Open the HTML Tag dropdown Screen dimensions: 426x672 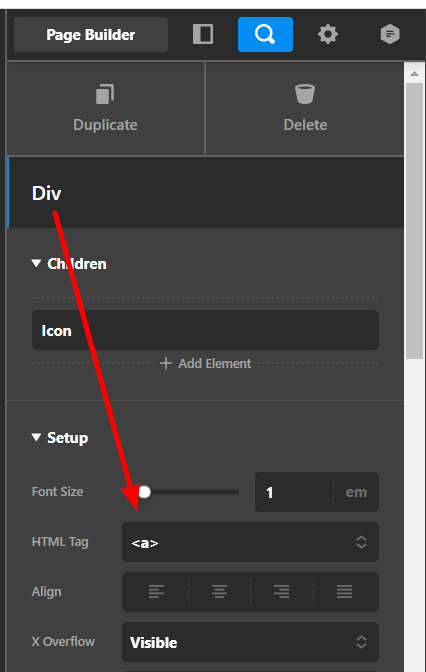[x=250, y=542]
